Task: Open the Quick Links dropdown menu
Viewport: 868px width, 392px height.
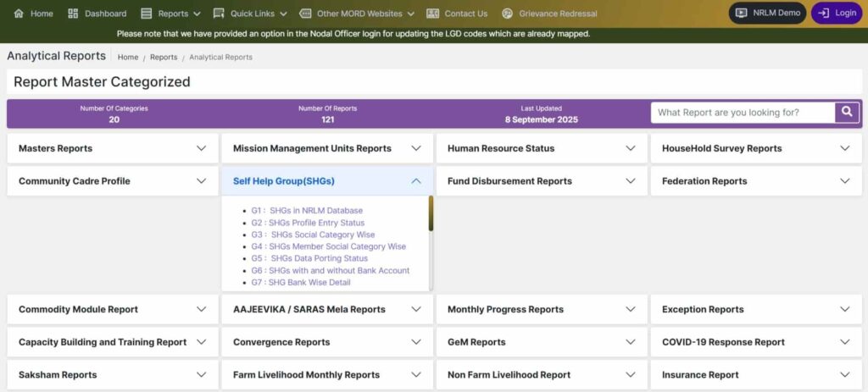Action: [250, 14]
